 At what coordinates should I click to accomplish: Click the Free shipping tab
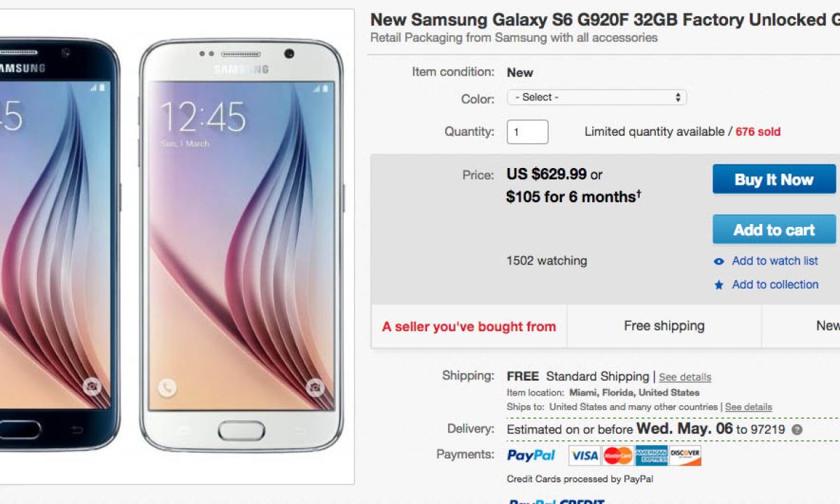664,326
